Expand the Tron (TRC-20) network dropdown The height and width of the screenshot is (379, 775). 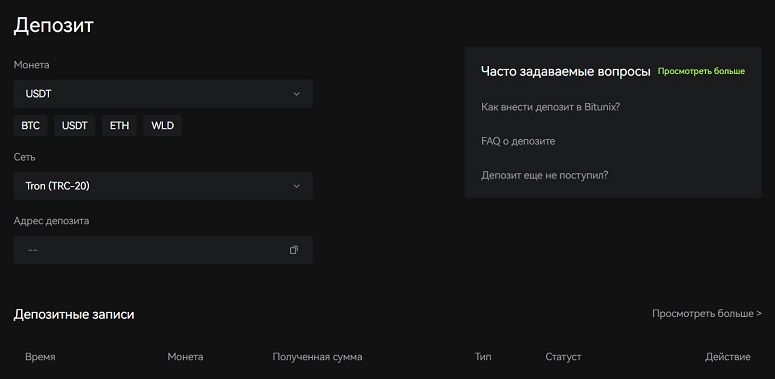(x=163, y=186)
